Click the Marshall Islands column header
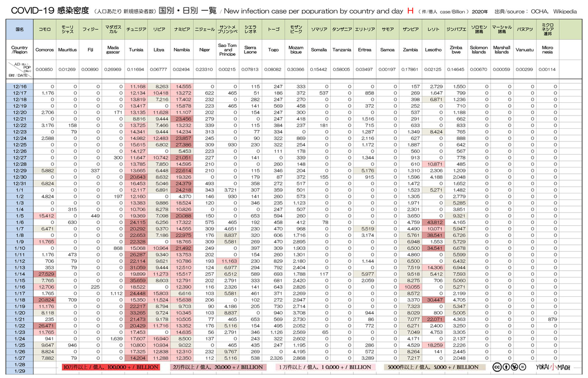Screen dimensions: 588x378 (x=502, y=50)
